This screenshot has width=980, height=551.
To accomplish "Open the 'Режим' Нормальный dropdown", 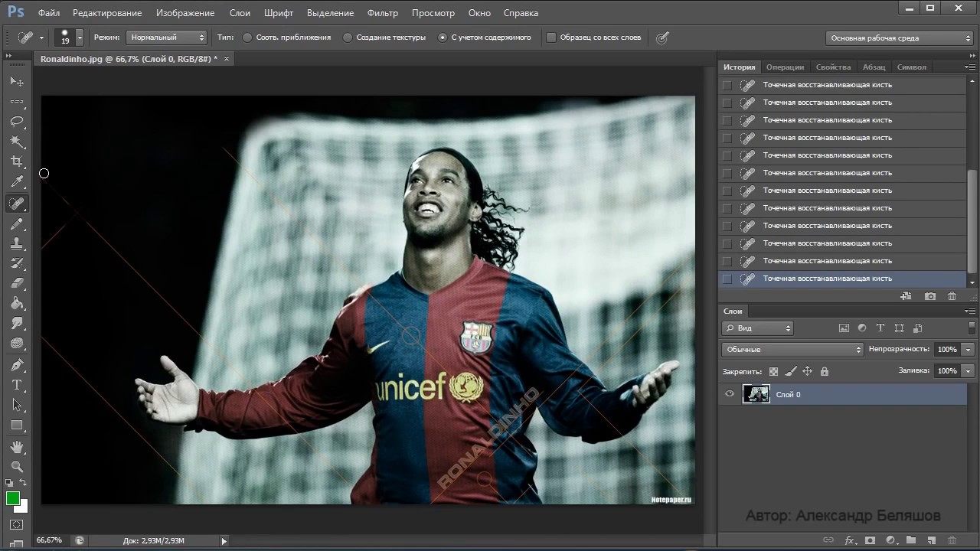I will tap(167, 37).
